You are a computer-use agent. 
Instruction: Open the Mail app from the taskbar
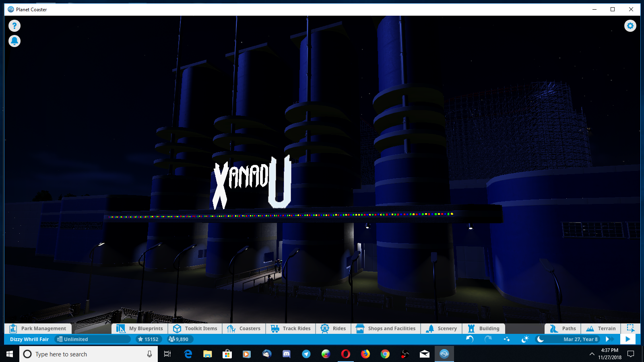pos(425,354)
